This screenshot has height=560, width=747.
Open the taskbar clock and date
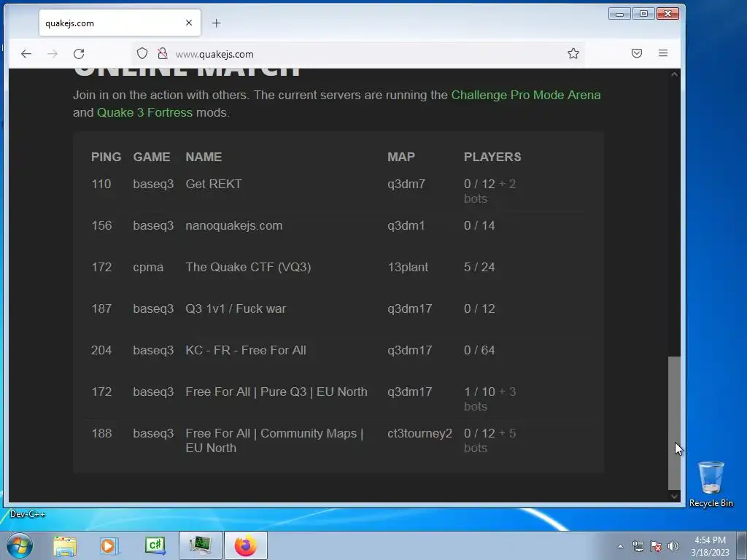710,546
